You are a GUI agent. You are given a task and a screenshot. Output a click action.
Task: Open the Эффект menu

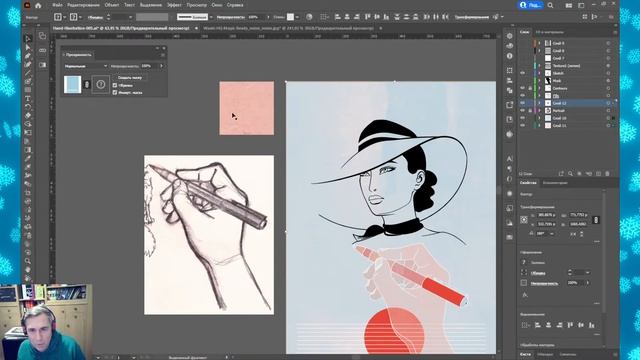click(174, 5)
